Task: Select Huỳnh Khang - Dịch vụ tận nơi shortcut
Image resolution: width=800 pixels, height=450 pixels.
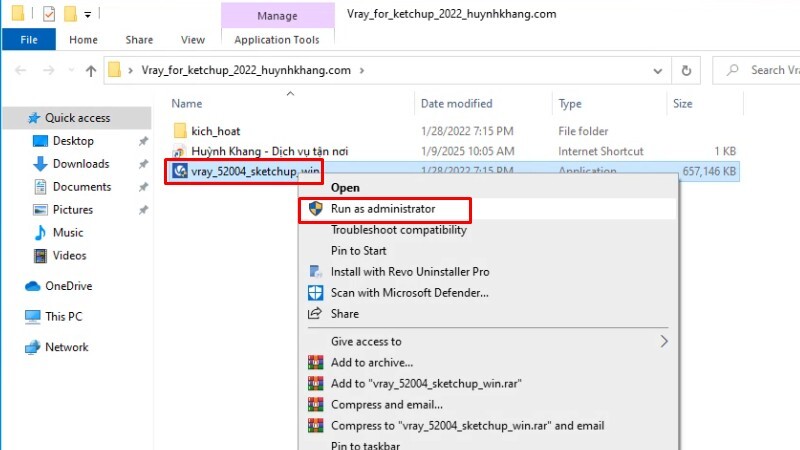Action: [269, 152]
